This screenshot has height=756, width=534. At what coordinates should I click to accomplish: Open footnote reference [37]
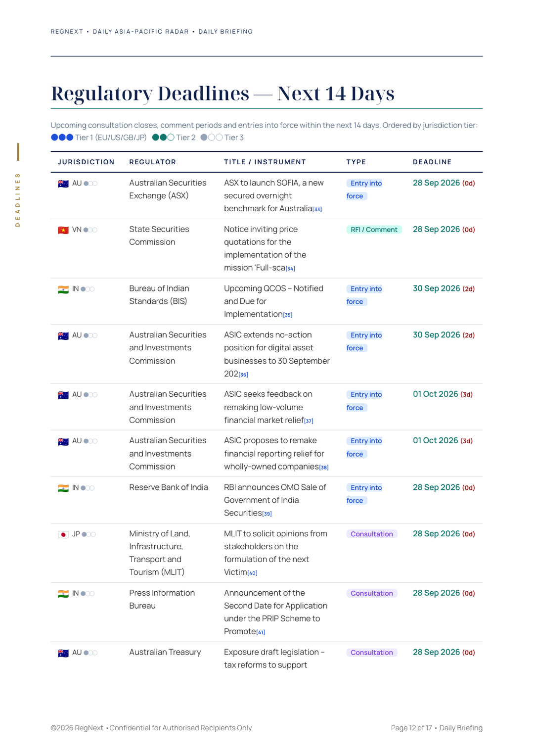coord(309,421)
